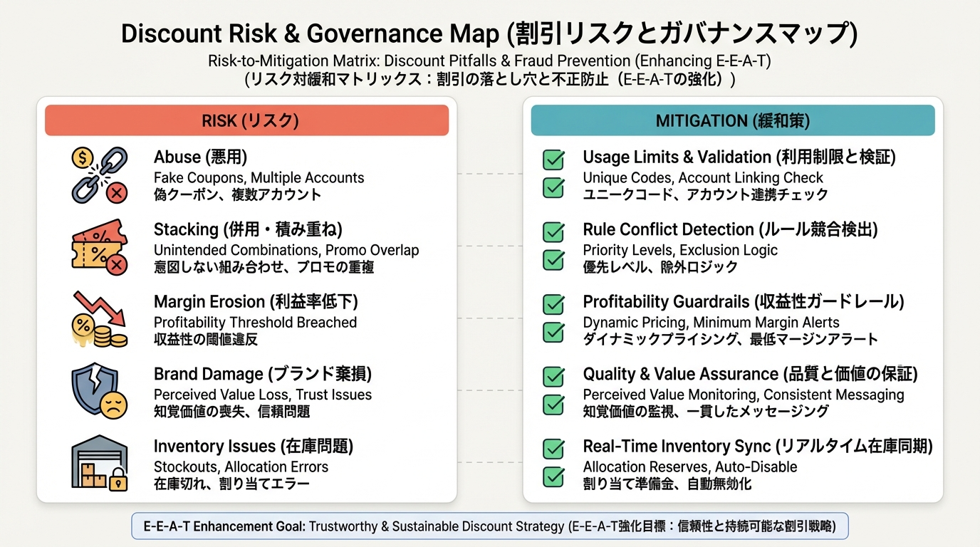980x547 pixels.
Task: Select the coupon tickets Stacking icon
Action: [x=99, y=247]
